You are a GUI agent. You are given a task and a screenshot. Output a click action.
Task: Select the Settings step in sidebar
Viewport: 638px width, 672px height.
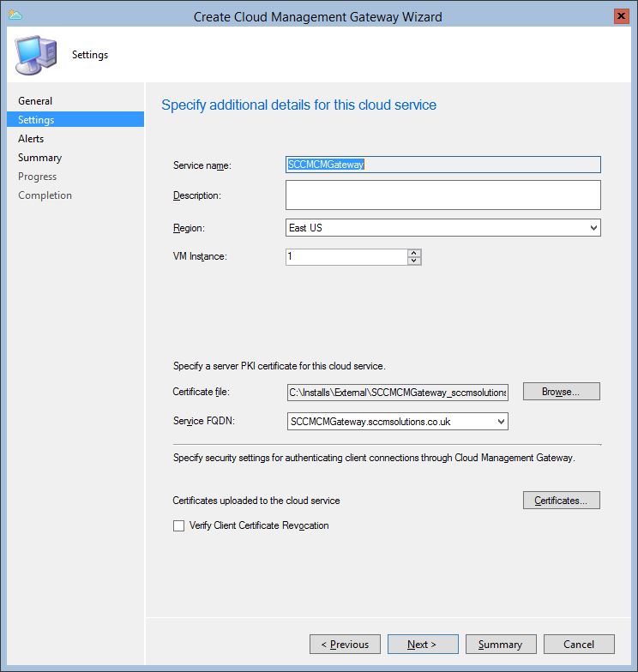(x=75, y=120)
